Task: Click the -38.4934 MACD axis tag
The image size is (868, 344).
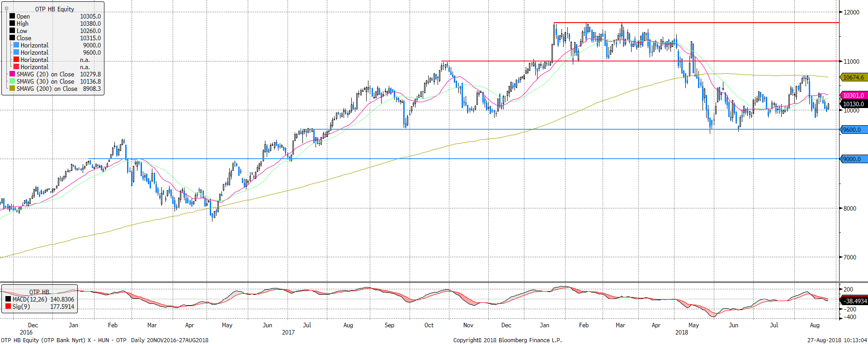Action: [x=854, y=301]
